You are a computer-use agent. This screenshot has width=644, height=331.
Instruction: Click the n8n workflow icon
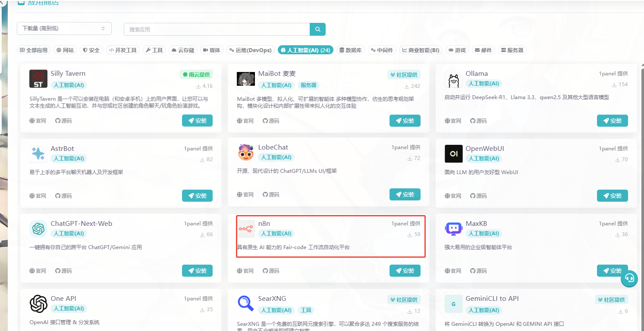pos(246,229)
